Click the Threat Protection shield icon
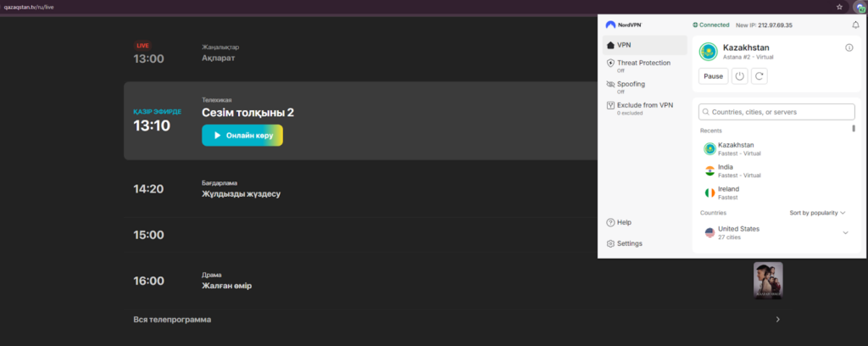 (610, 63)
